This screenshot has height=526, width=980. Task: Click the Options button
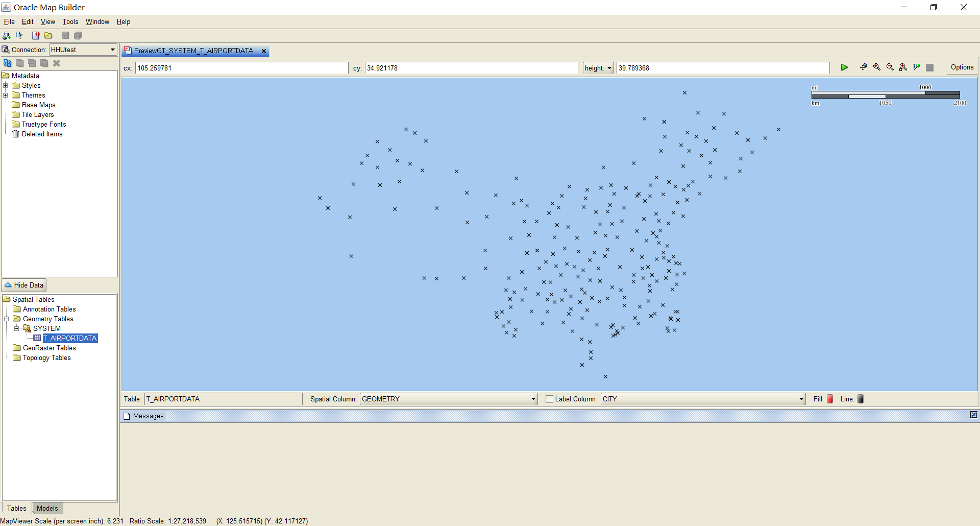[962, 67]
